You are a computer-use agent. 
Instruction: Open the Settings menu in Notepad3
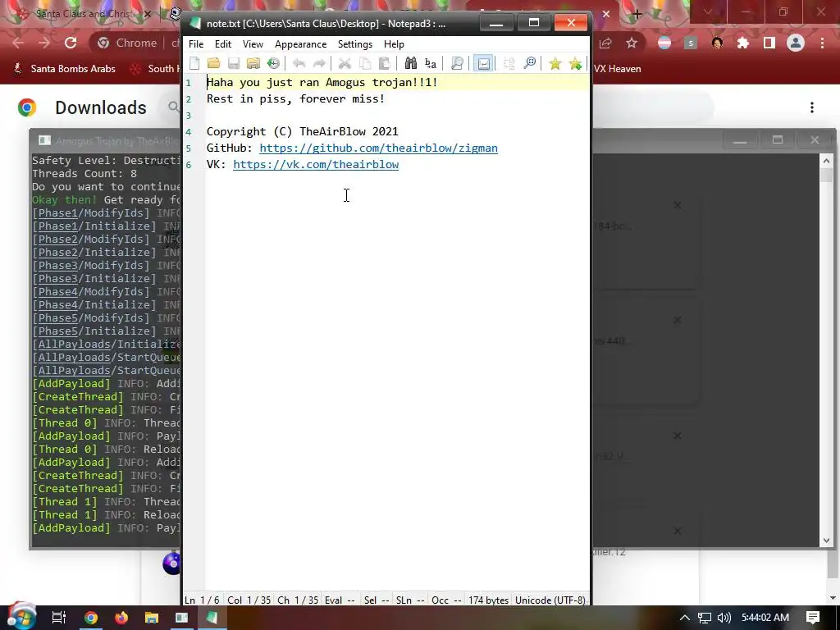[355, 44]
